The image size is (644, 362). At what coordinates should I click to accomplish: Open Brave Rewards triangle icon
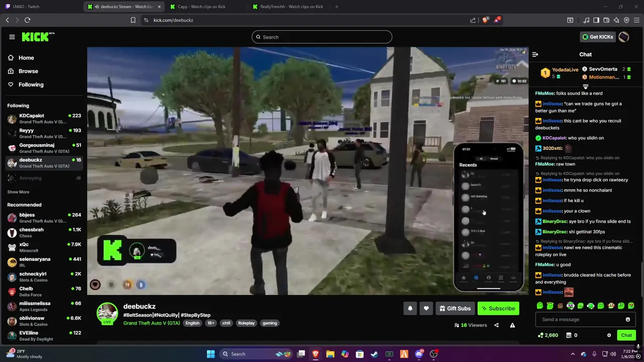pyautogui.click(x=497, y=20)
